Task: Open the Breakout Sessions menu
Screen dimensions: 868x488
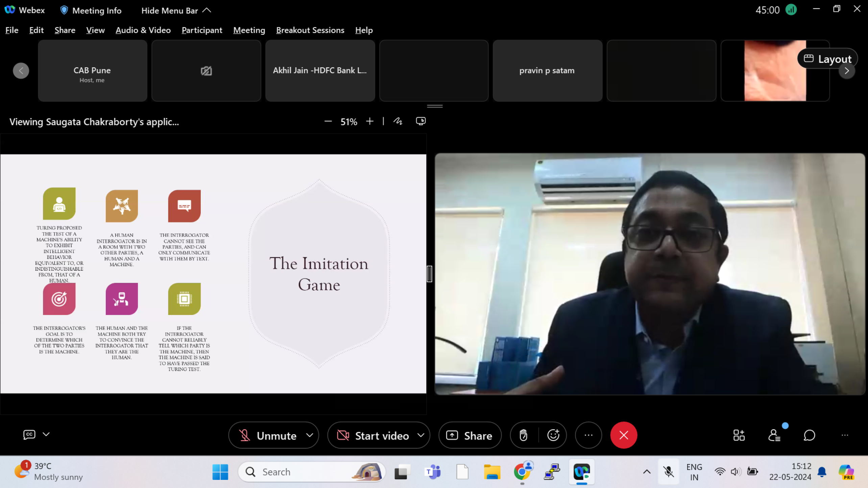Action: 310,30
